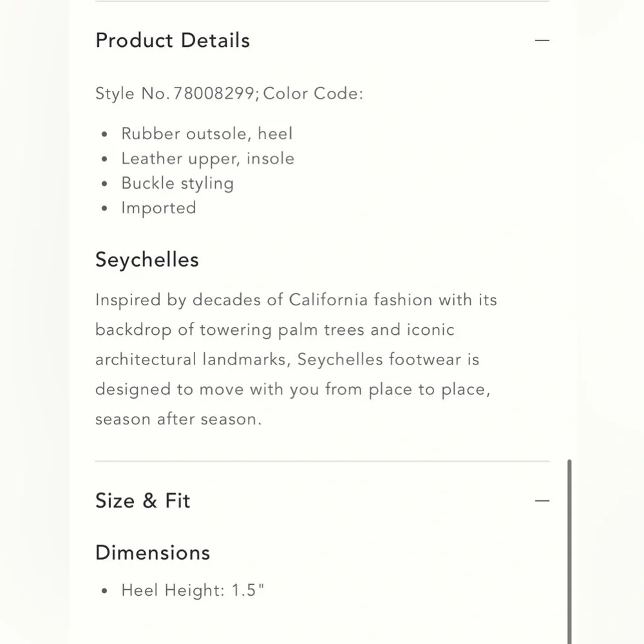Click the Heel Height 1.5 inch entry
The width and height of the screenshot is (644, 644).
point(193,590)
